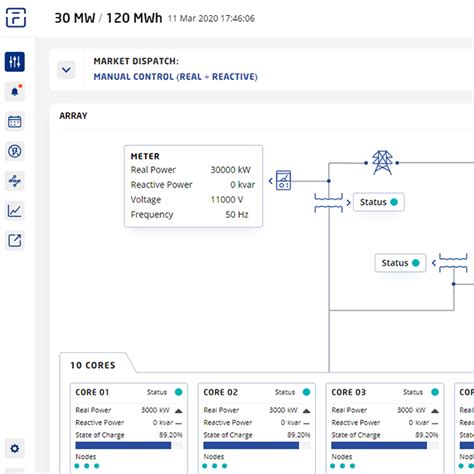Collapse meter panel using left chevron

point(271,181)
